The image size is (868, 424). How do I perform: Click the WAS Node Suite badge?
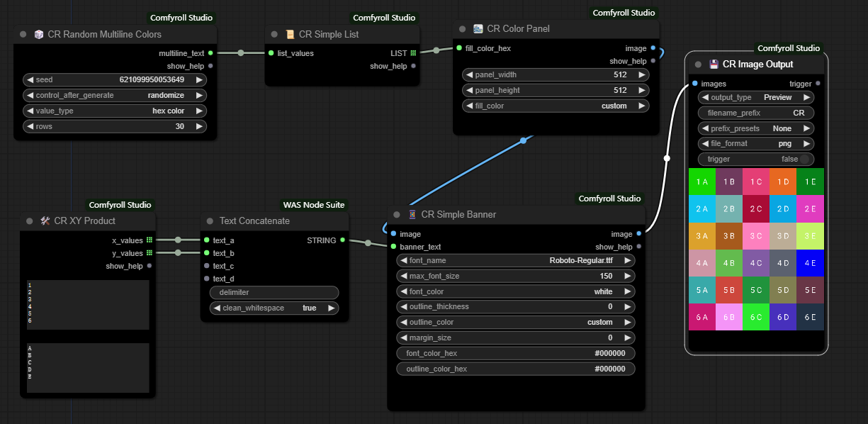click(313, 205)
